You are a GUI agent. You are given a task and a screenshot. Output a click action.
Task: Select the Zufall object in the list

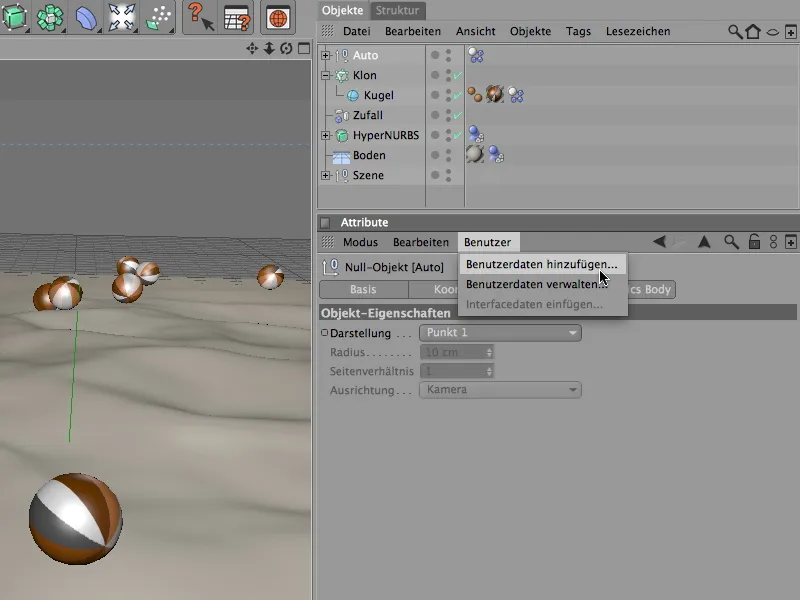[x=367, y=116]
